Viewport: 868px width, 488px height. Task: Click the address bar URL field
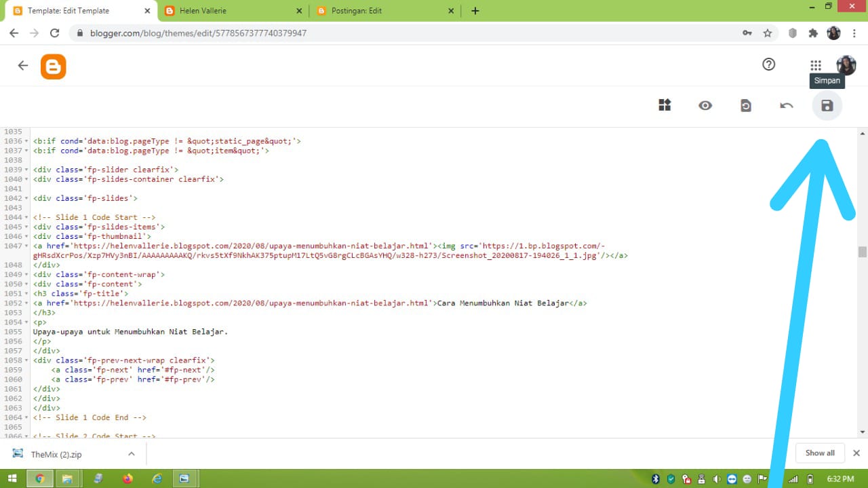407,33
